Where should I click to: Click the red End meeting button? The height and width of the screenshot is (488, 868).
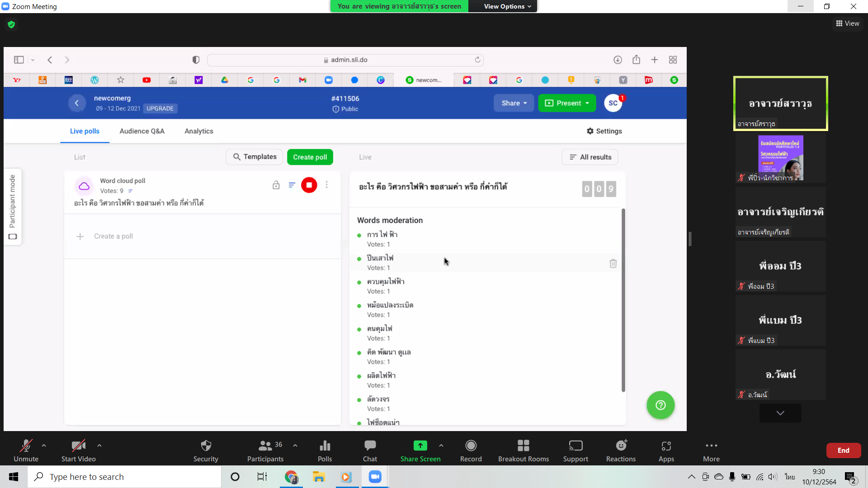843,450
